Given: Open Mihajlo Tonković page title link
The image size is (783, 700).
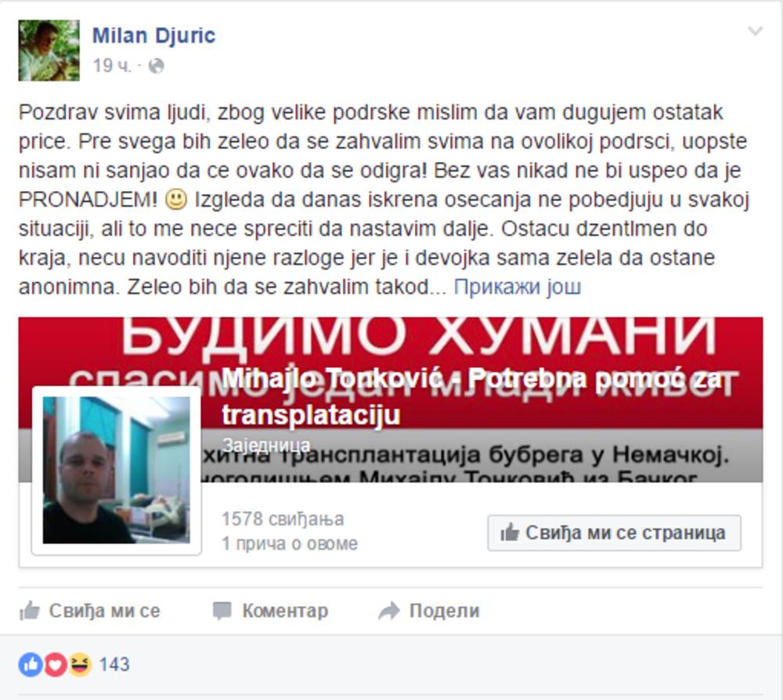Looking at the screenshot, I should click(472, 396).
